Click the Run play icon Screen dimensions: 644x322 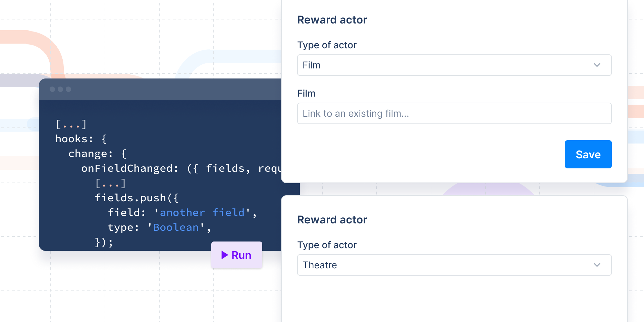pyautogui.click(x=224, y=255)
